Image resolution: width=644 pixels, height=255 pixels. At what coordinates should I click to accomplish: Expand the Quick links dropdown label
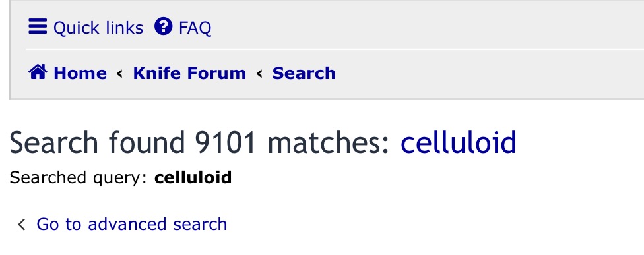tap(98, 28)
